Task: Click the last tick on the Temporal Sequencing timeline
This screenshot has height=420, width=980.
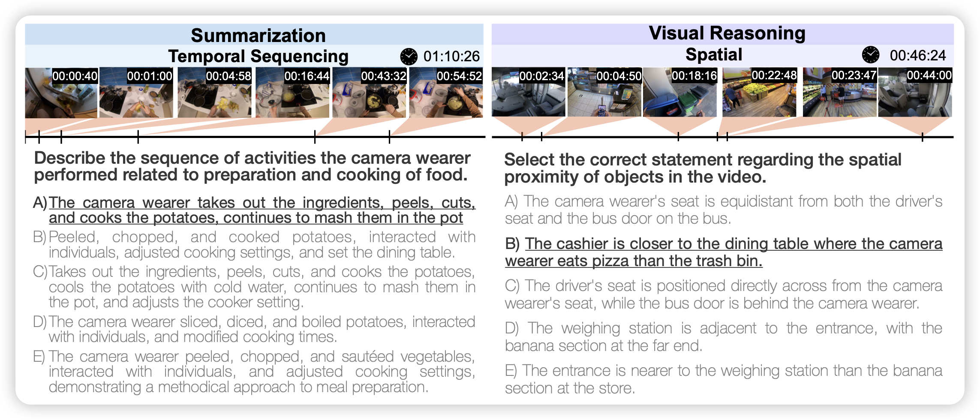Action: [389, 137]
